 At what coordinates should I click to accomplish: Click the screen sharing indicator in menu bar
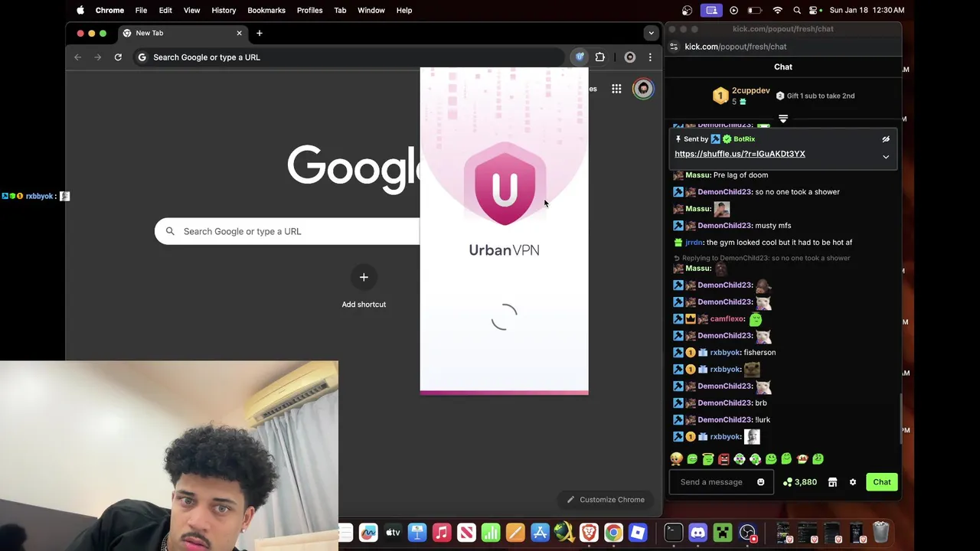tap(712, 10)
